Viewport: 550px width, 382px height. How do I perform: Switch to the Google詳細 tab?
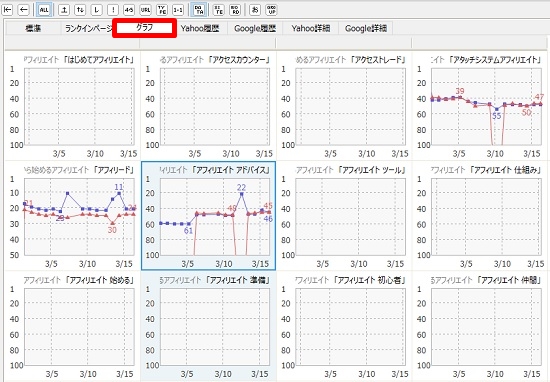[365, 28]
